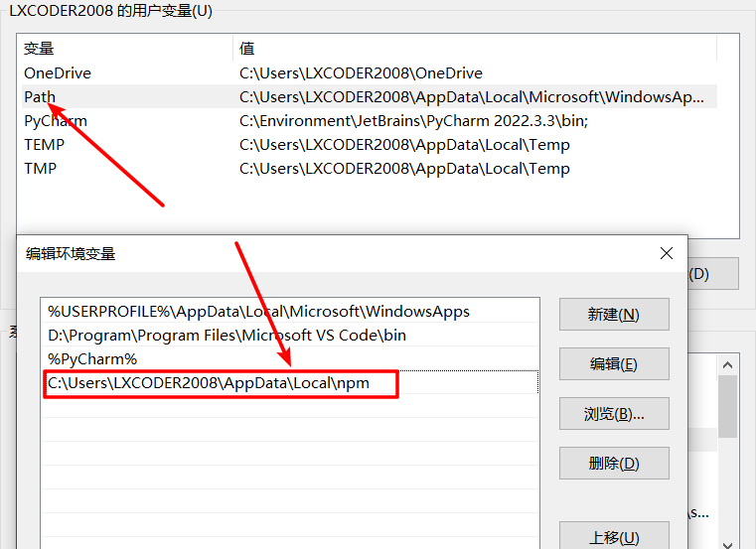Select the %PyCharm% path entry
Image resolution: width=756 pixels, height=549 pixels.
tap(92, 359)
